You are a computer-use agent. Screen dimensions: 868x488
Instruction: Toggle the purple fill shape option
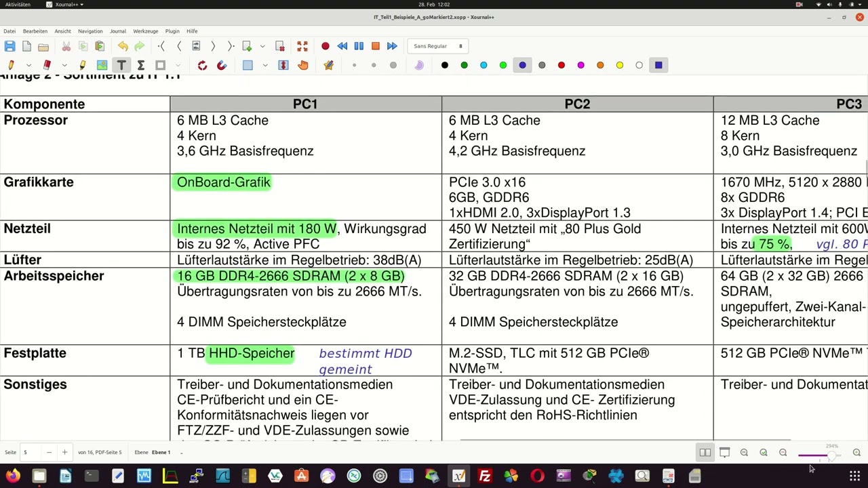pyautogui.click(x=419, y=65)
